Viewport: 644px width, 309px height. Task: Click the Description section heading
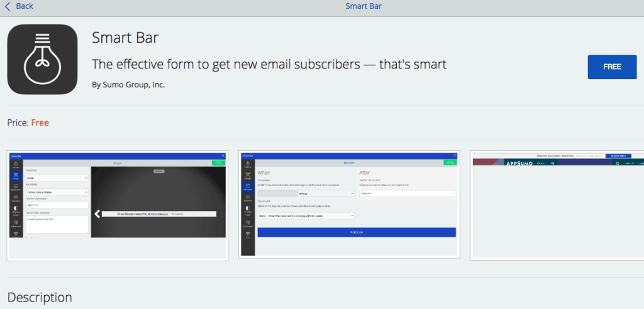click(40, 297)
